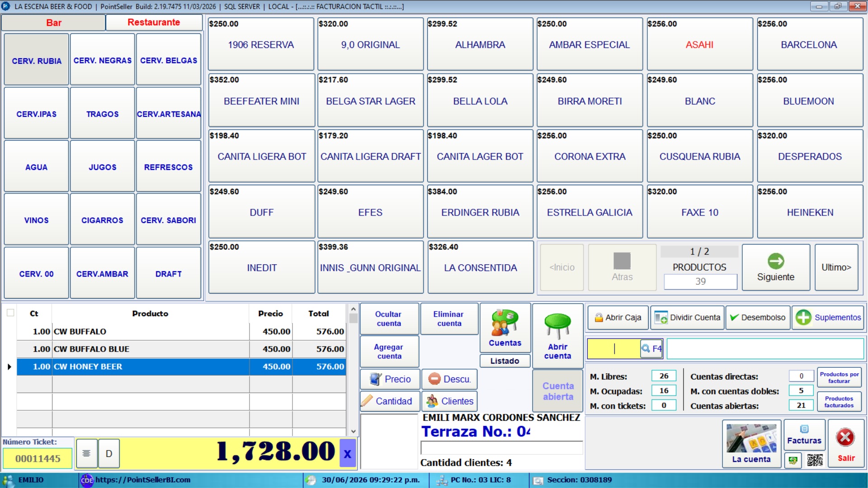Change price with Precio button

pos(390,379)
